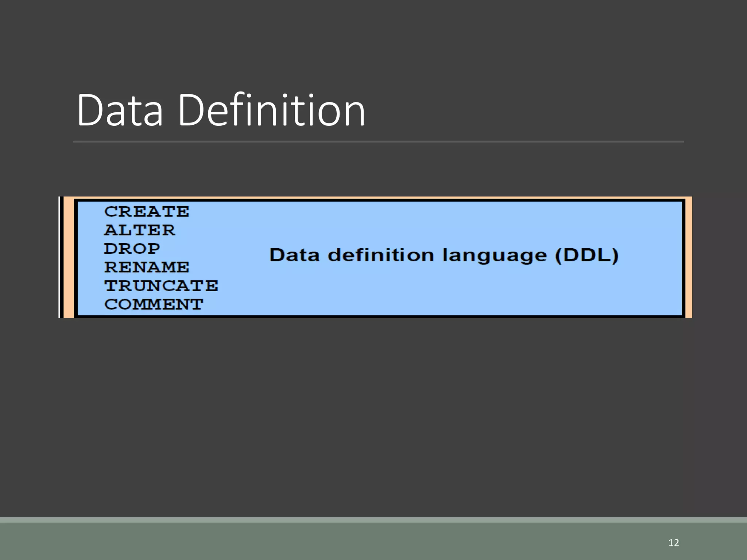This screenshot has height=560, width=747.
Task: Click slide number 12
Action: pyautogui.click(x=674, y=543)
